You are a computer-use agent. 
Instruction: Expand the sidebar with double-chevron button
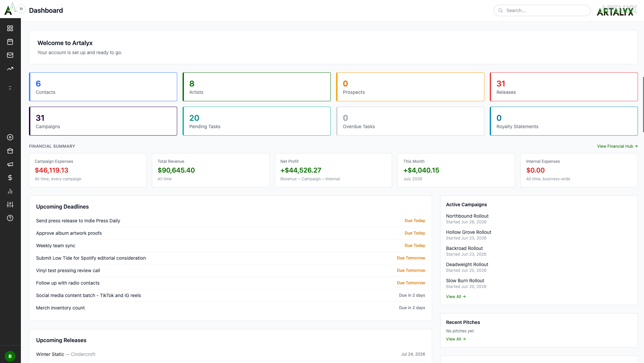(21, 9)
